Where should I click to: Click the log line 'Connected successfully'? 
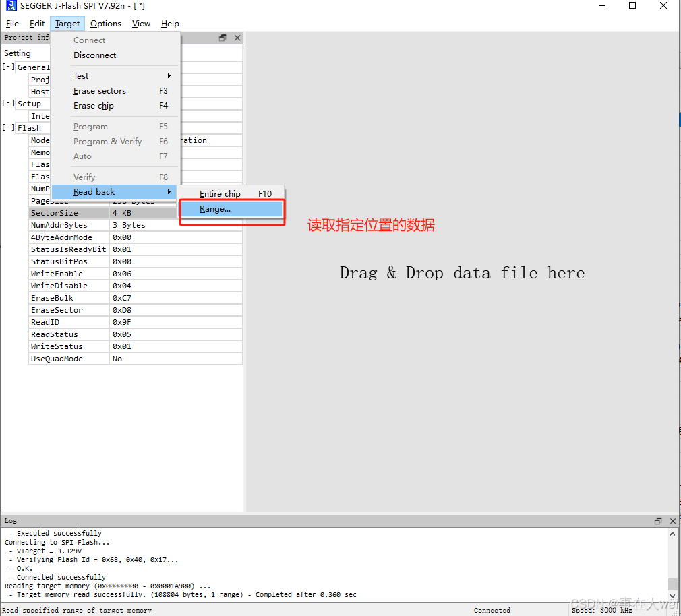(x=57, y=578)
